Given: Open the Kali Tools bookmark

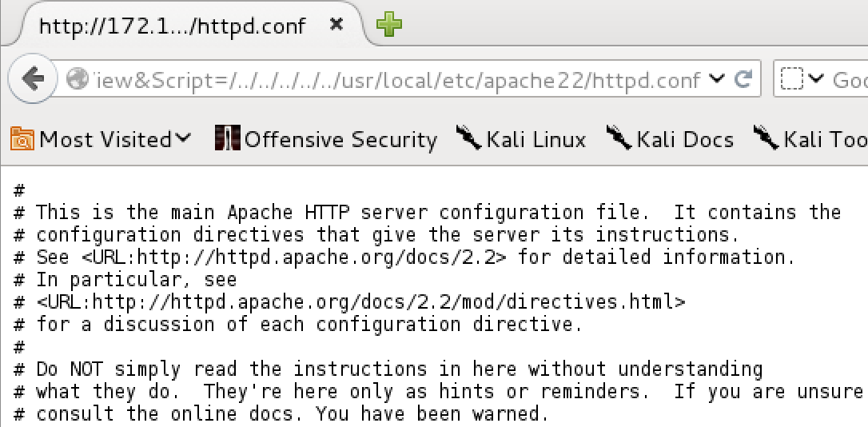Looking at the screenshot, I should [810, 138].
